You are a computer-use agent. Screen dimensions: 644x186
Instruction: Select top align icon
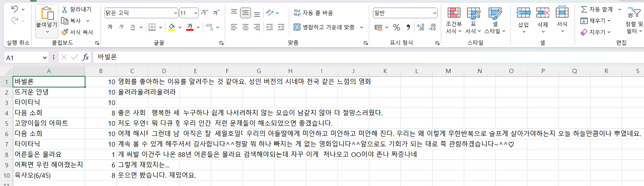[234, 12]
